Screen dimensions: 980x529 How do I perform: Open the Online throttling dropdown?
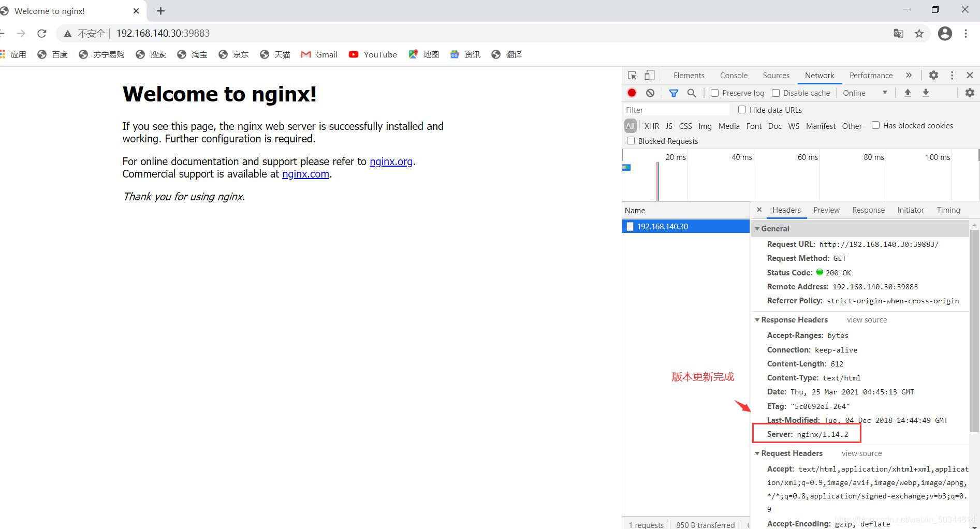tap(865, 93)
